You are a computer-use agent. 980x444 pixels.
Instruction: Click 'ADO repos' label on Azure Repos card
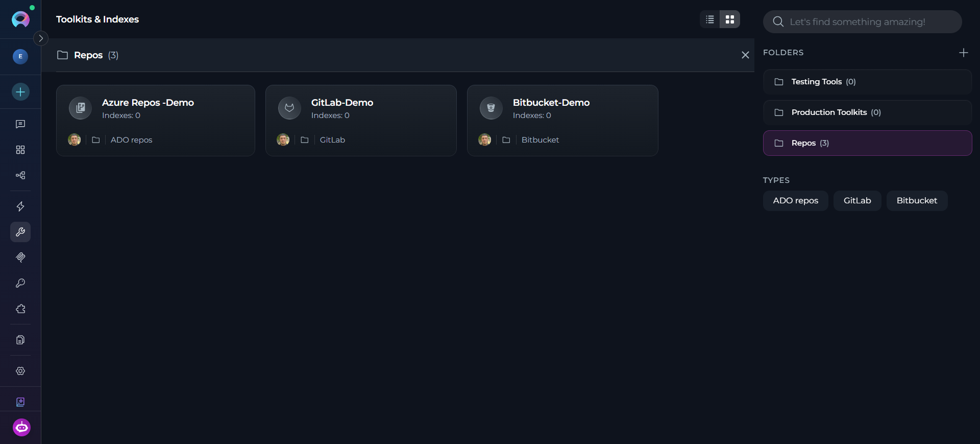point(132,140)
